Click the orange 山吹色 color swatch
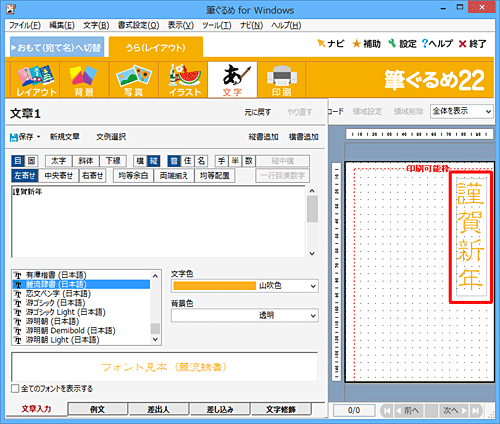 [x=214, y=286]
